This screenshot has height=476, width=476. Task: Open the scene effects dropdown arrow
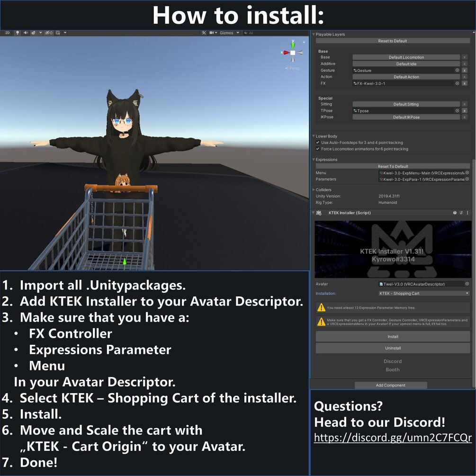(x=40, y=33)
